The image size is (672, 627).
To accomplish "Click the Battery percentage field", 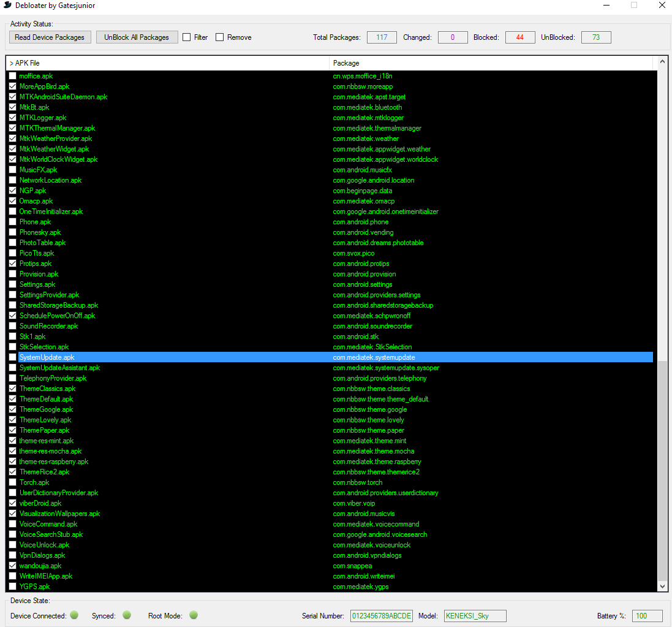I will pyautogui.click(x=647, y=616).
